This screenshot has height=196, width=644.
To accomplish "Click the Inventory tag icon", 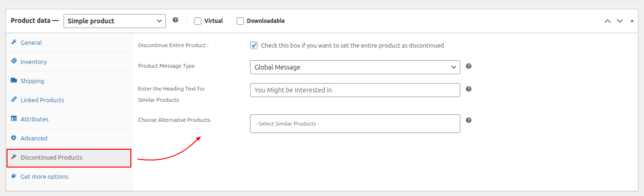I will (x=14, y=62).
